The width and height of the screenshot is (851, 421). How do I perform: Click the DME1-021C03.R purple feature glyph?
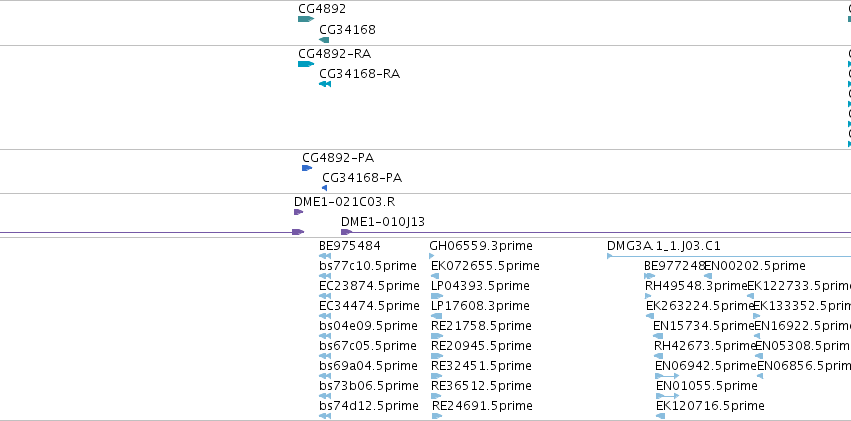click(299, 212)
